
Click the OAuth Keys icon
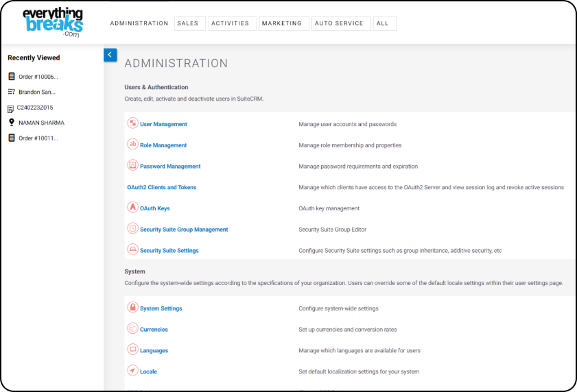(x=132, y=207)
